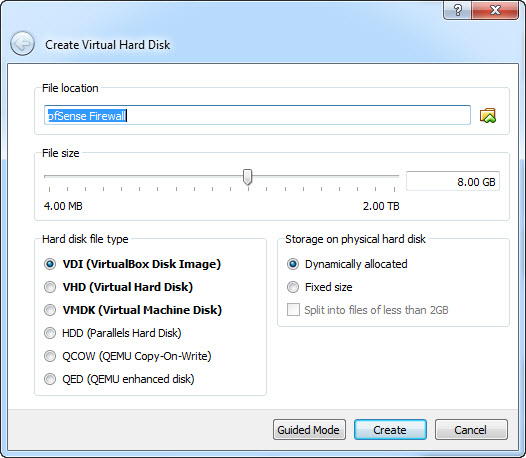Click the pfSense Firewall file location field
Screen dimensions: 526x458
pos(257,115)
